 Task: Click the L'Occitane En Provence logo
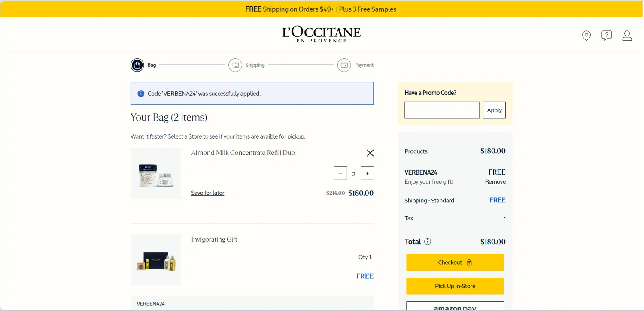pos(321,34)
